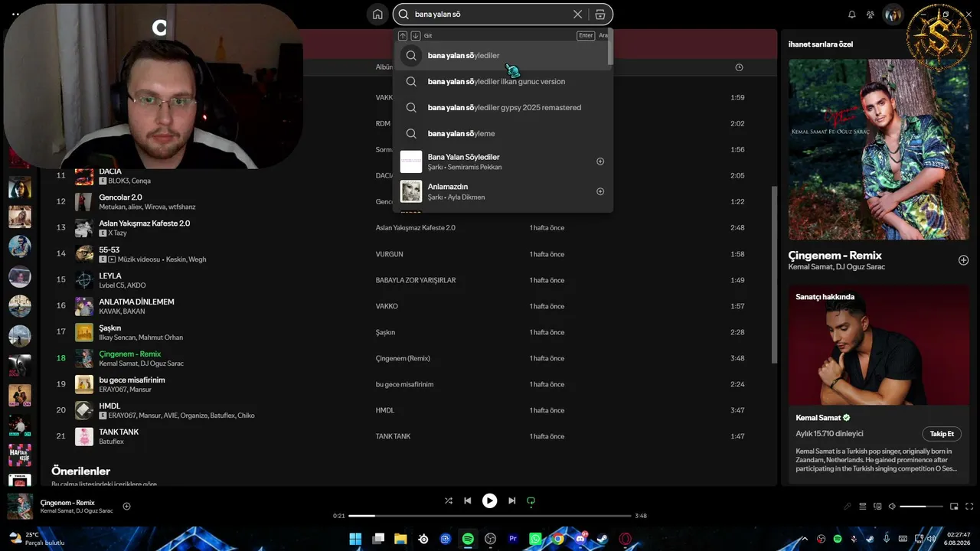The height and width of the screenshot is (551, 980).
Task: Open album link 'VURGUN' in 55-53 row
Action: click(x=389, y=254)
